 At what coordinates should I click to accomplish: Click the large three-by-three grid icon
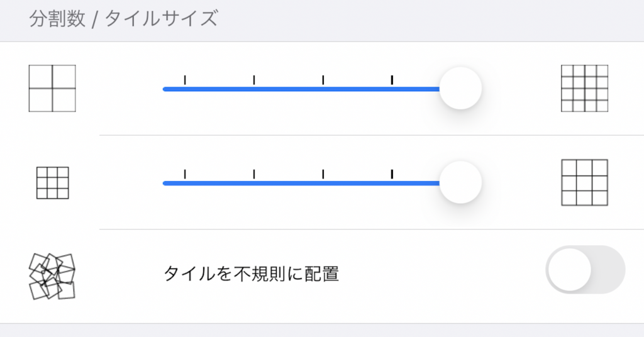click(584, 183)
